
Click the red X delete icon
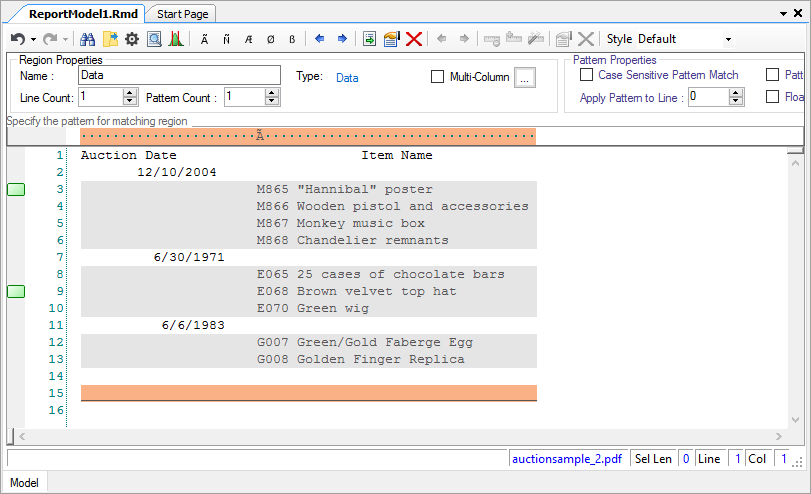point(414,39)
